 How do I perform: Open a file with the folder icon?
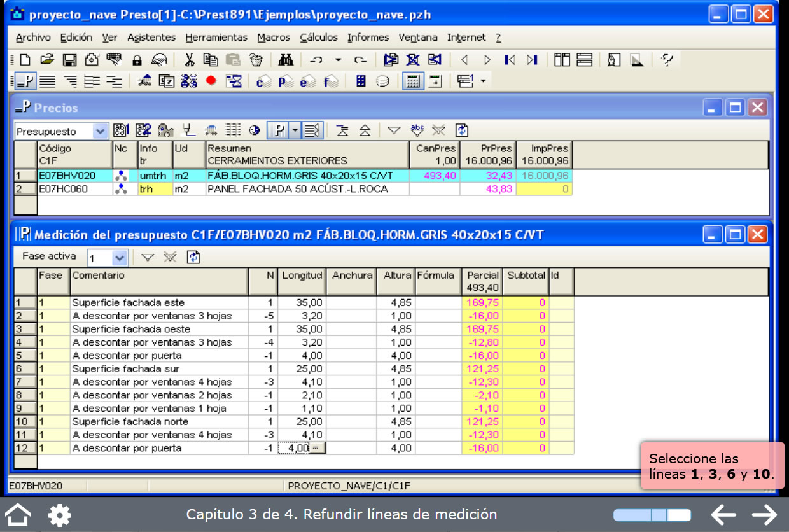(x=46, y=60)
